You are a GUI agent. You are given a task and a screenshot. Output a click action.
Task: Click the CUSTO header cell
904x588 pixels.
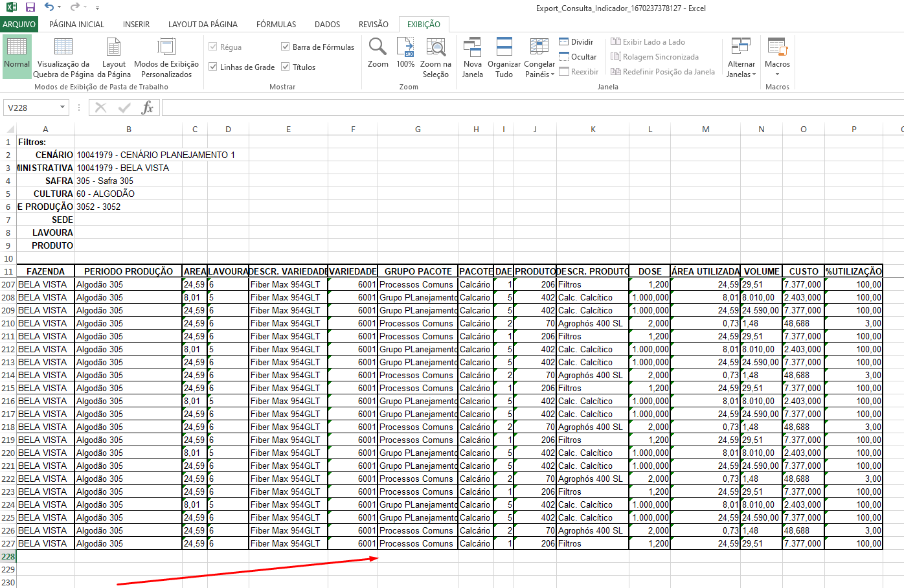tap(804, 271)
